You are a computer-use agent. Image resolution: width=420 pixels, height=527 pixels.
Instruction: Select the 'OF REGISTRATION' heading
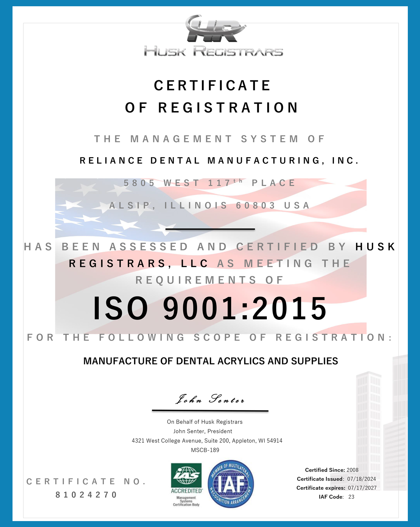tap(212, 108)
